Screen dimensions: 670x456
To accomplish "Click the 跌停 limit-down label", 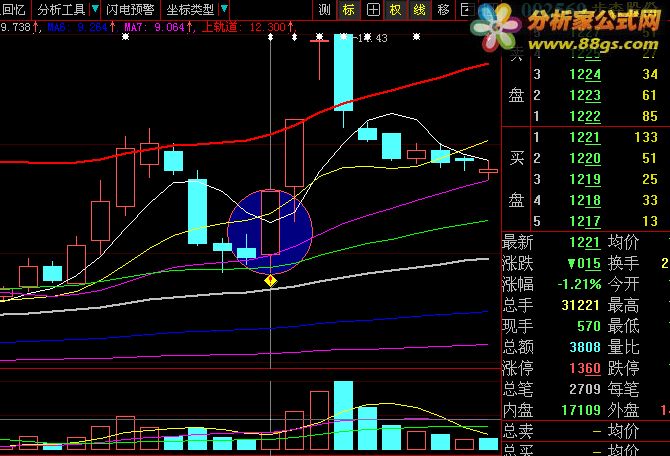I will pyautogui.click(x=623, y=368).
